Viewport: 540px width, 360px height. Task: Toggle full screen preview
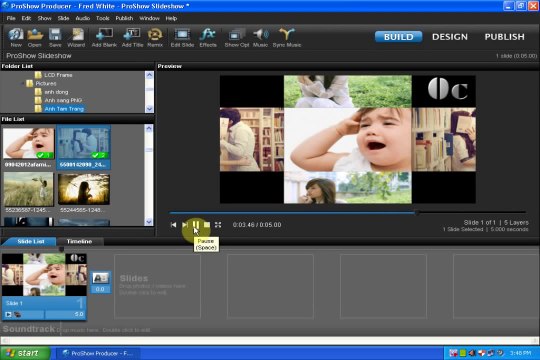pos(218,225)
